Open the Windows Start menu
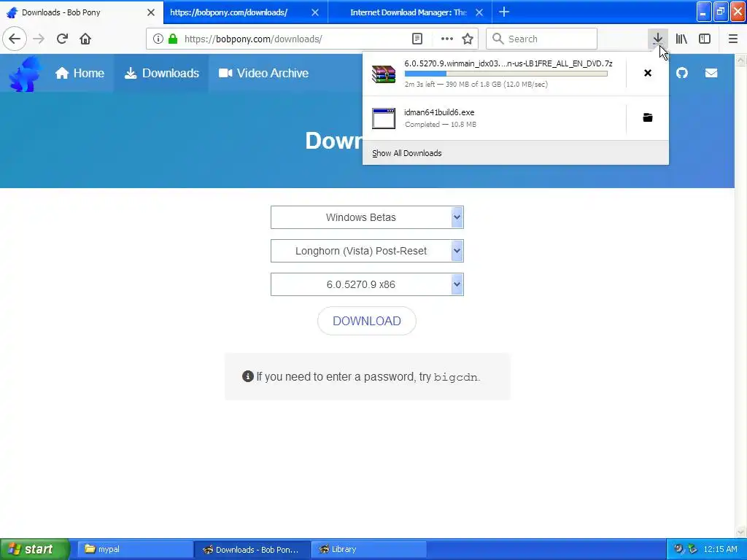 35,549
